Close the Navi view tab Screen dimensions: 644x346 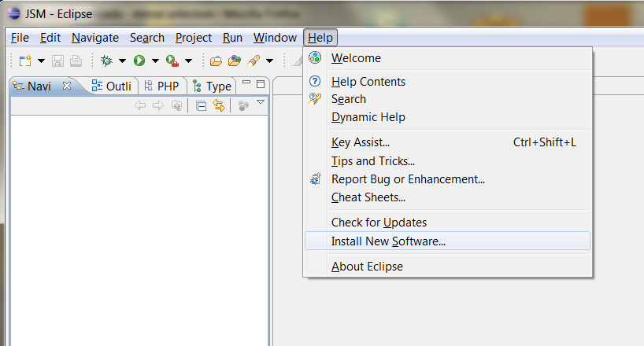67,86
